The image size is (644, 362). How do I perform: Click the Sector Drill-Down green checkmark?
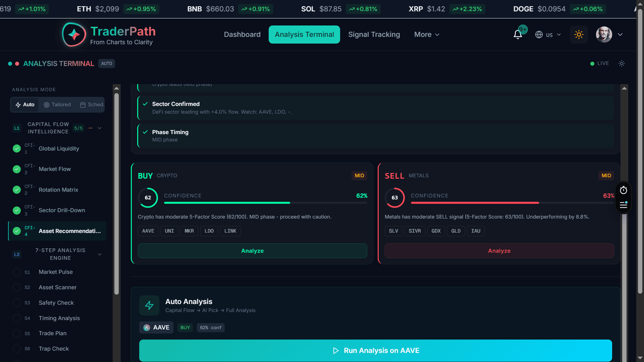click(17, 210)
